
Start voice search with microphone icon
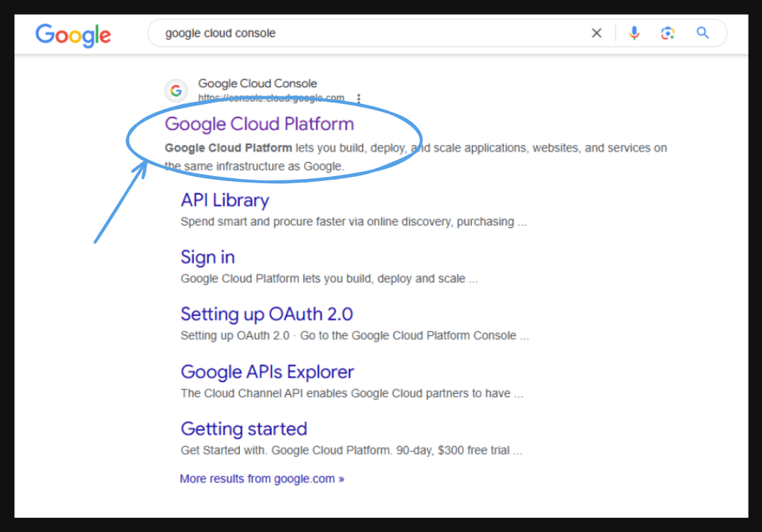[x=634, y=33]
